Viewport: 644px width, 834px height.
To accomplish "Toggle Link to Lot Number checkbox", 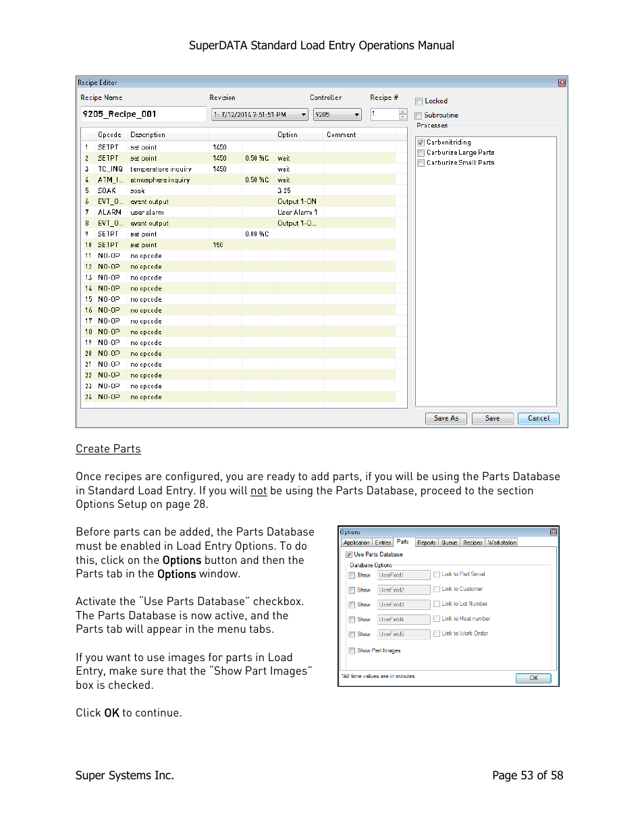I will pyautogui.click(x=437, y=604).
